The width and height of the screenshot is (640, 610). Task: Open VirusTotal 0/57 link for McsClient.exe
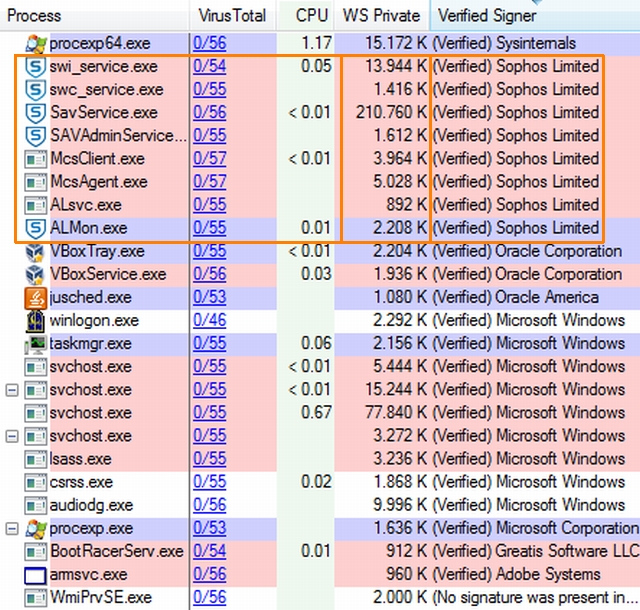210,159
